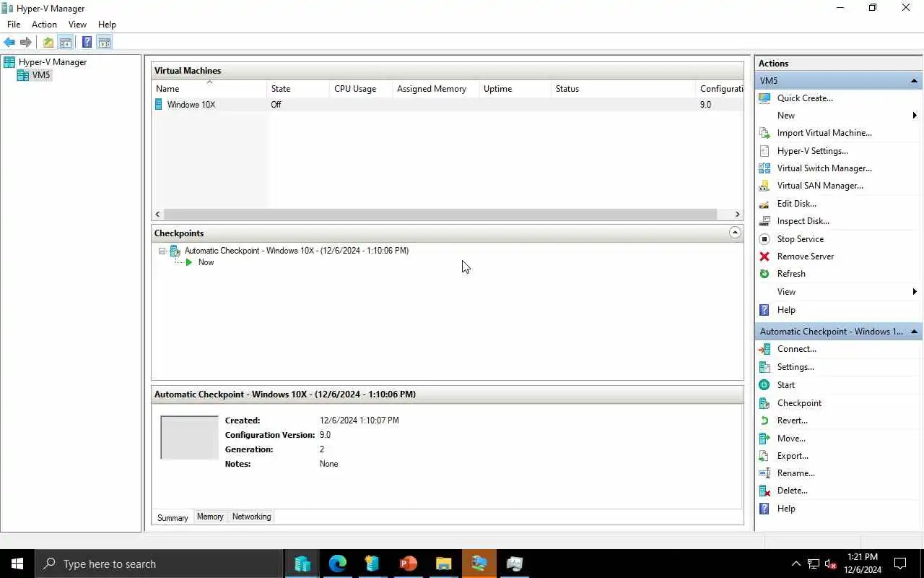Switch to the Memory tab

click(210, 517)
